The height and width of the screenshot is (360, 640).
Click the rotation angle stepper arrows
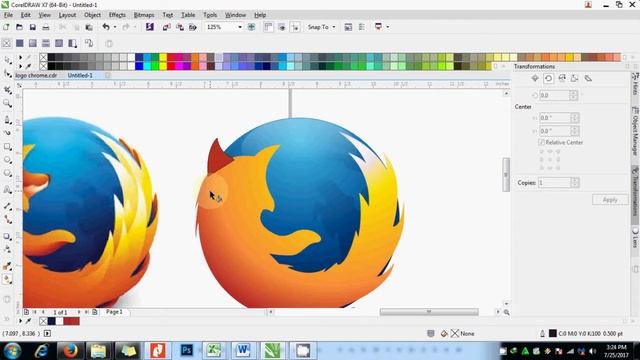[x=573, y=96]
